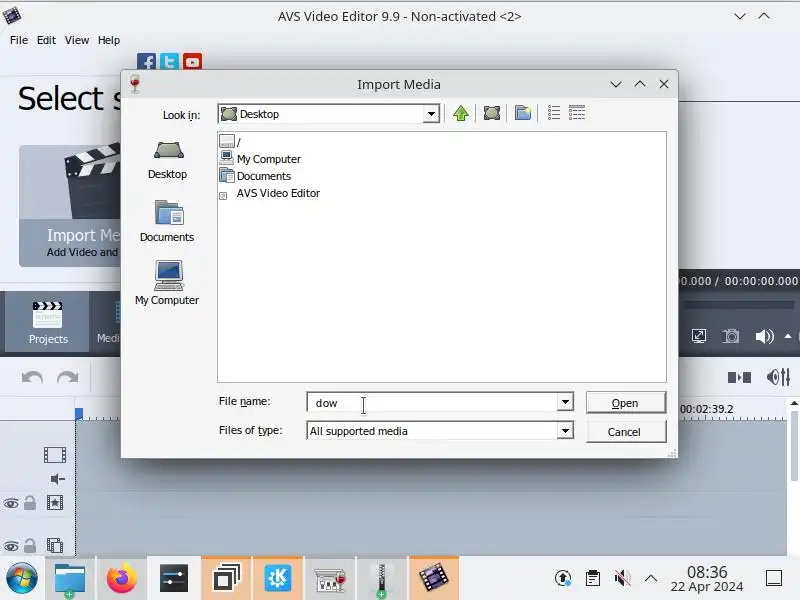The height and width of the screenshot is (600, 800).
Task: Select the root "/" entry in file list
Action: click(x=230, y=141)
